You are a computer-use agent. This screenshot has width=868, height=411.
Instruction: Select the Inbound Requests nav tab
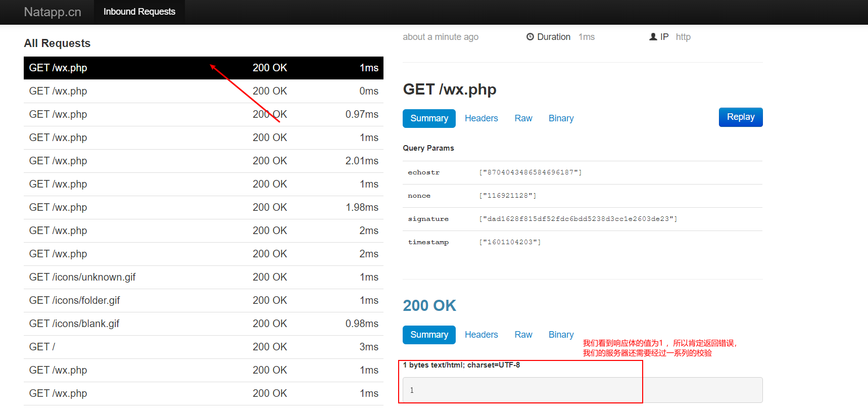pos(139,12)
